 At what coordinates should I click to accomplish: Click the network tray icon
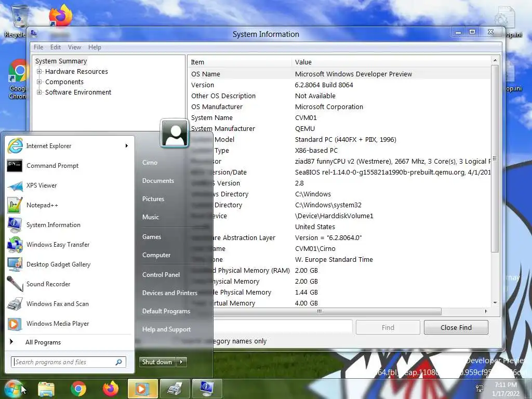(480, 389)
